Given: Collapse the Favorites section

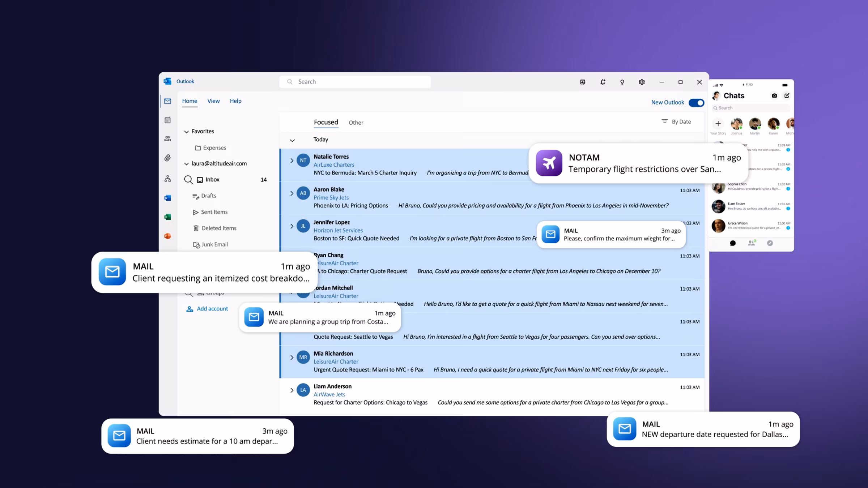Looking at the screenshot, I should [x=186, y=132].
